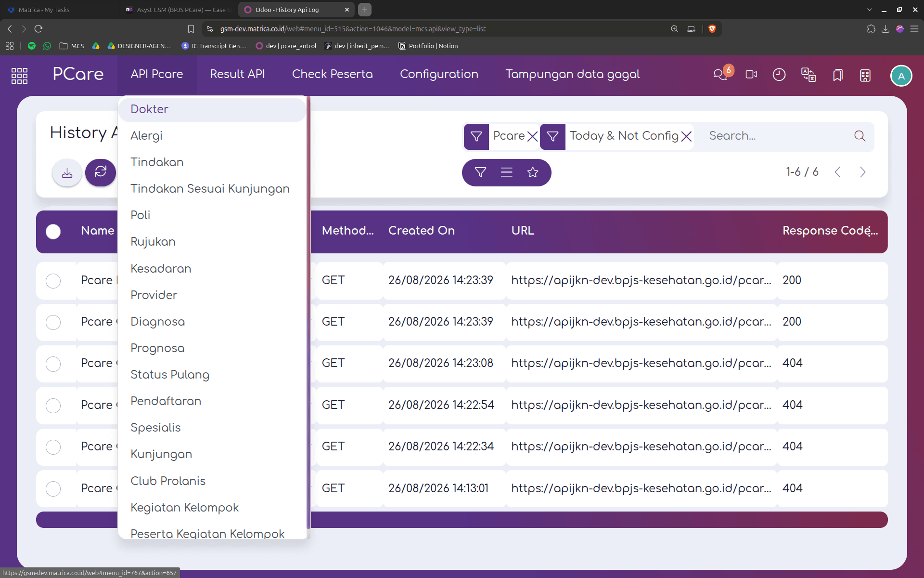The height and width of the screenshot is (578, 924).
Task: Open the Check Peserta menu
Action: pyautogui.click(x=333, y=74)
